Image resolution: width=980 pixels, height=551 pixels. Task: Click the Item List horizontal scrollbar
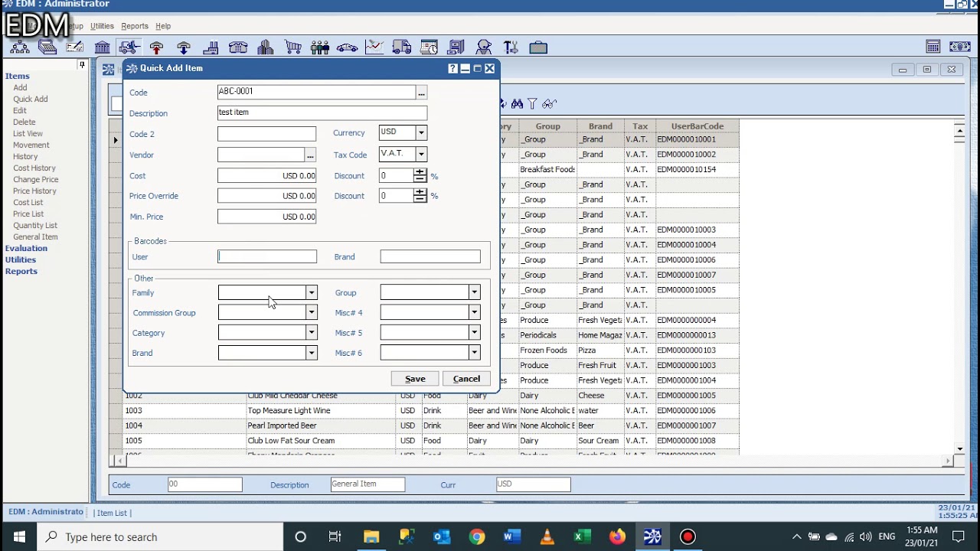click(534, 461)
